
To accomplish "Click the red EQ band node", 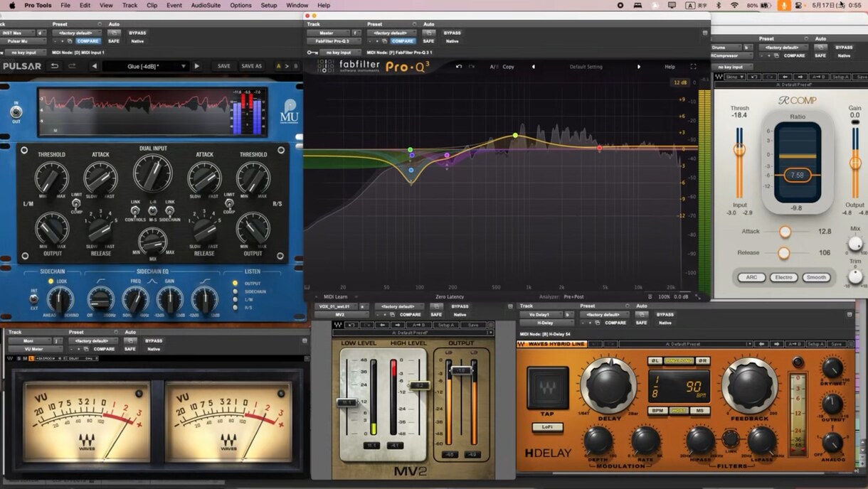I will tap(600, 149).
